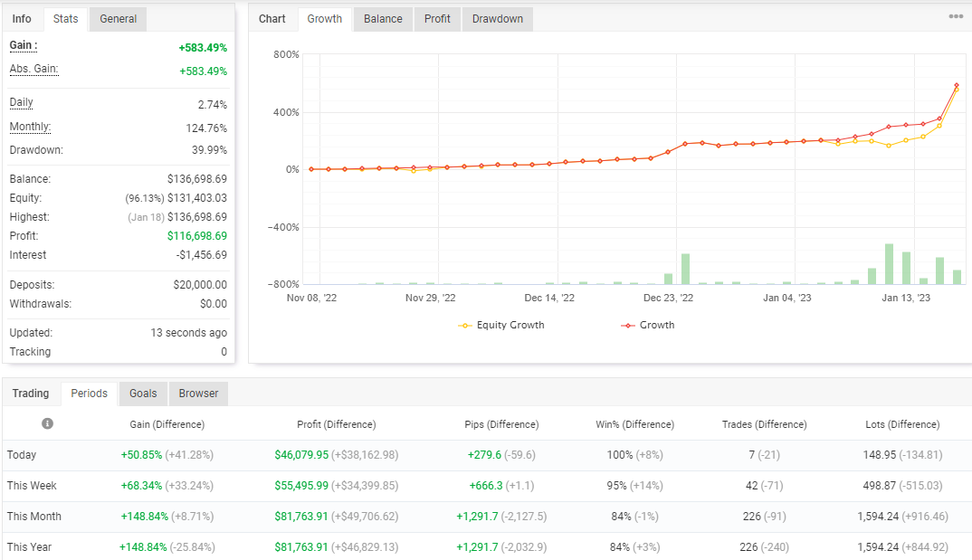Screen dimensions: 972x560
Task: Open the Trading tab
Action: coord(31,394)
